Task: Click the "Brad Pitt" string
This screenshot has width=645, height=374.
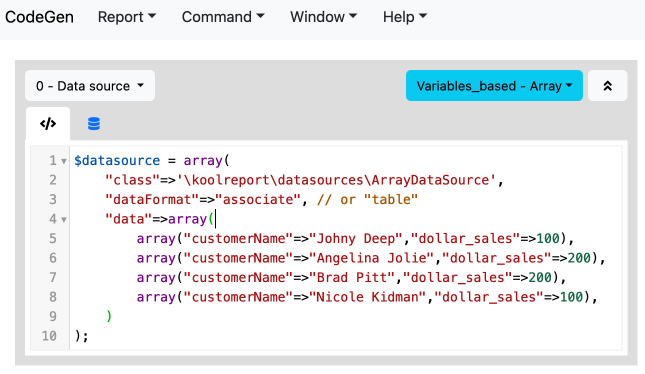Action: click(x=352, y=277)
